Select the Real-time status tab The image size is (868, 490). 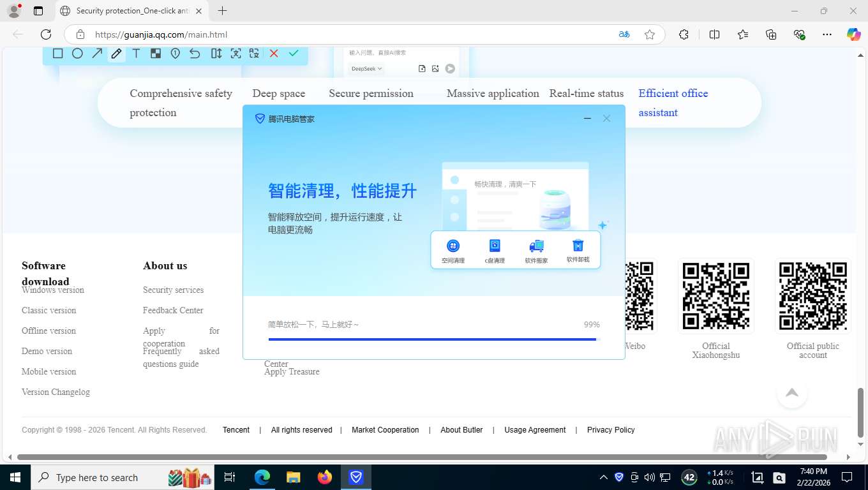tap(587, 93)
